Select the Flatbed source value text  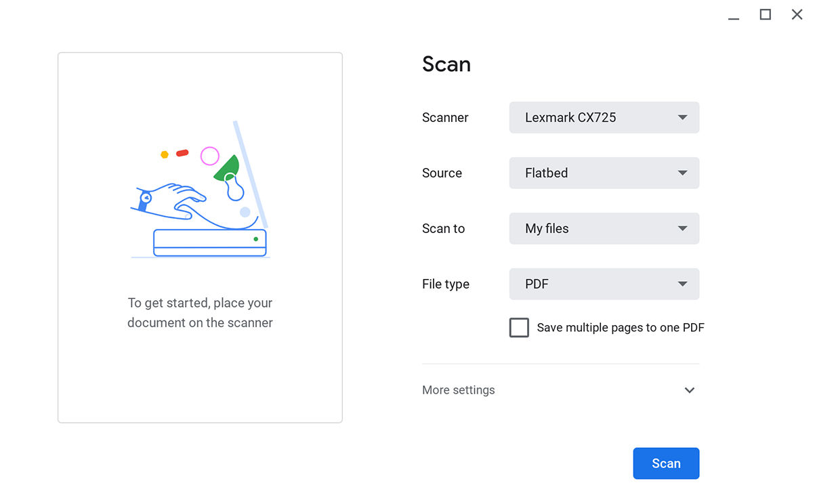546,173
